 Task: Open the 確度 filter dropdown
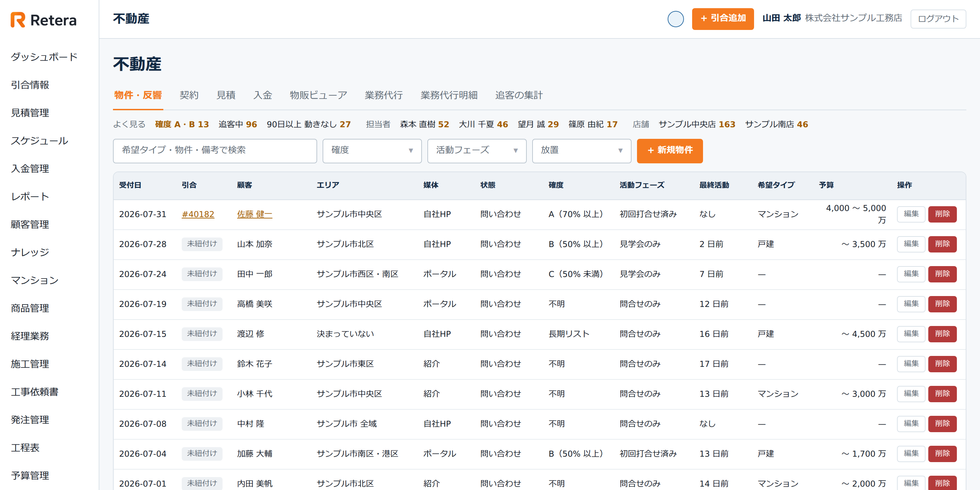click(x=372, y=151)
